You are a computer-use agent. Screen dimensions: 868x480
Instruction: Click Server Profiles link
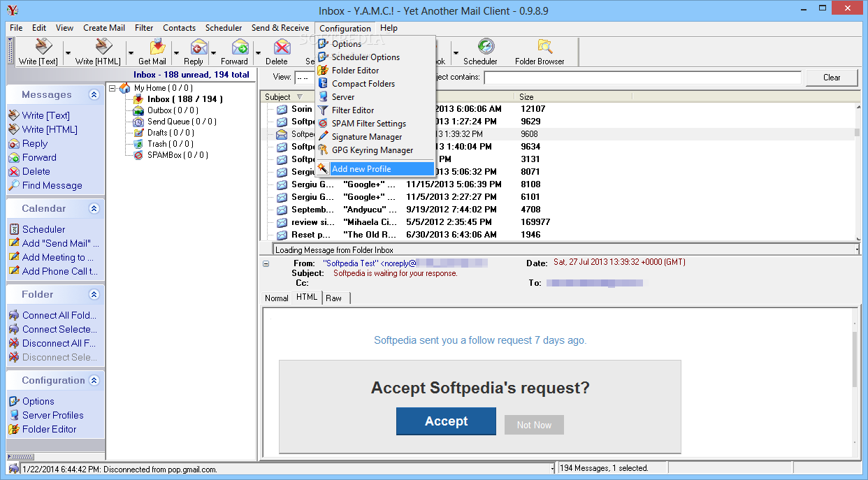coord(53,415)
